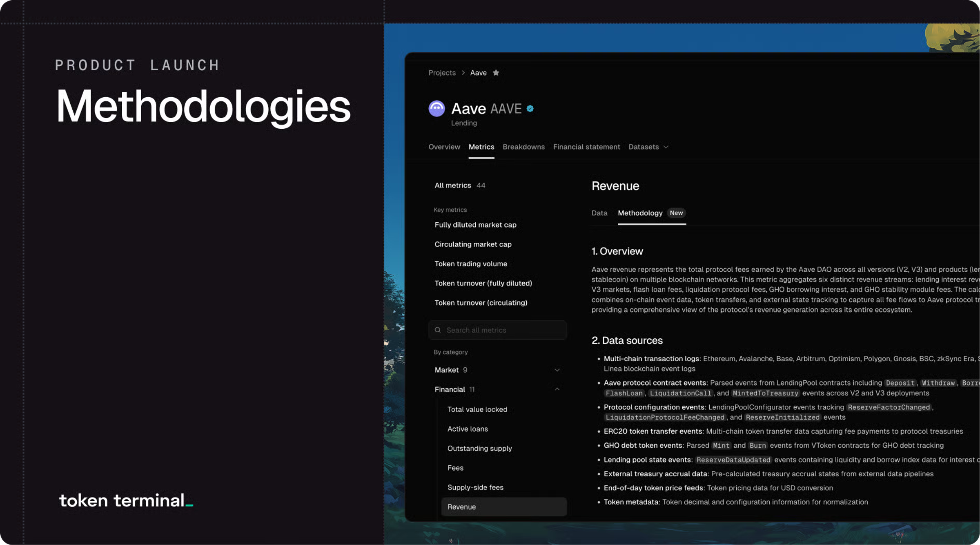Click the token terminal logo
The width and height of the screenshot is (980, 545).
[x=126, y=500]
